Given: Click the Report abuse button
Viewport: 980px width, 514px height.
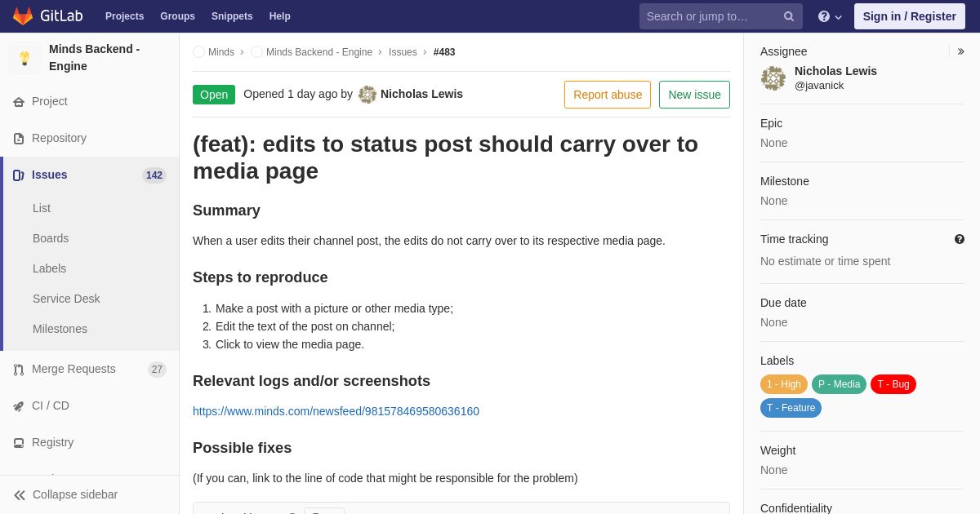Looking at the screenshot, I should tap(608, 95).
